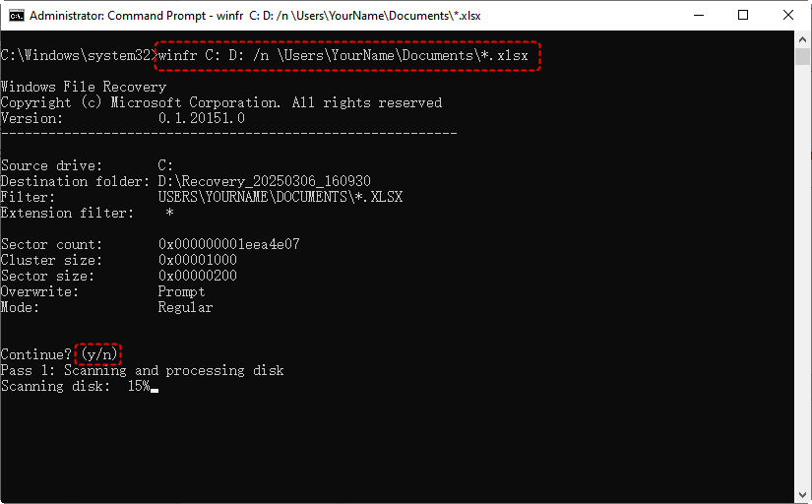
Task: Click the Command Prompt icon in title bar
Action: (x=15, y=15)
